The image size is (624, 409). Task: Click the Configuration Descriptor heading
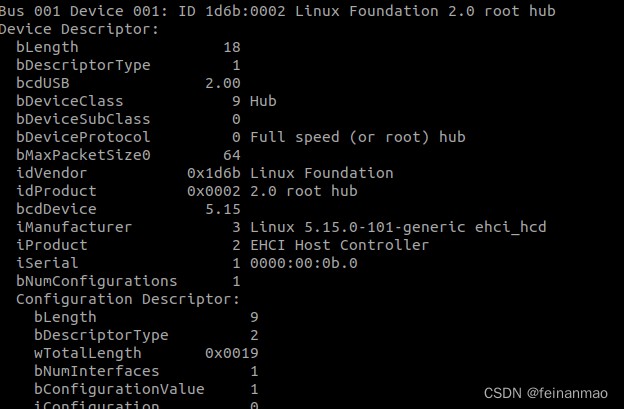point(128,299)
